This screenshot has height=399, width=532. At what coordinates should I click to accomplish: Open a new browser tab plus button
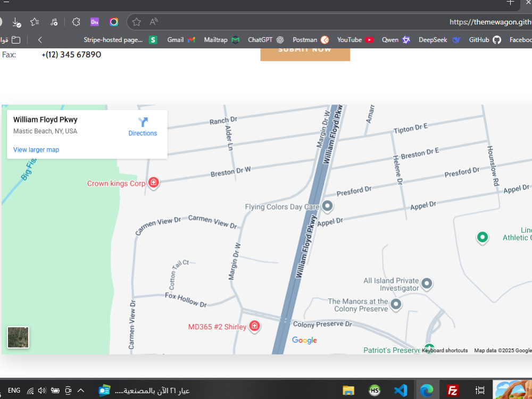[x=510, y=3]
